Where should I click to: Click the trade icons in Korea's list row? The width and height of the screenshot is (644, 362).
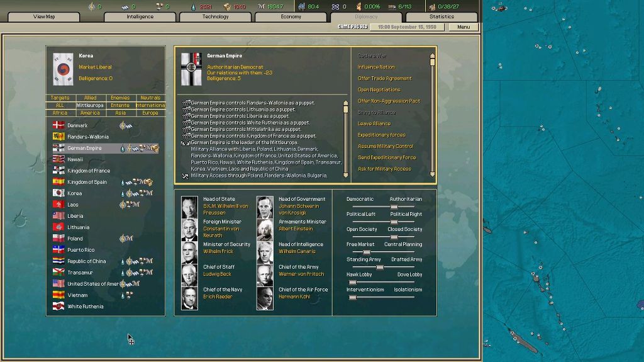click(x=136, y=193)
